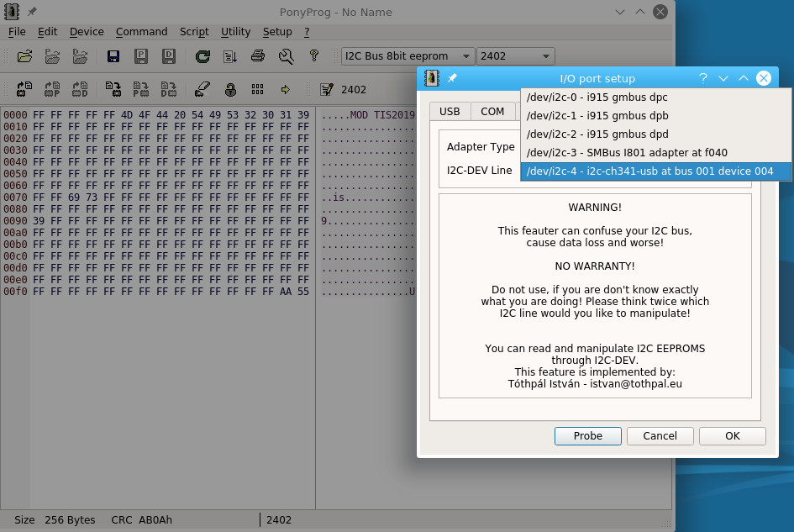This screenshot has width=794, height=532.
Task: Open program memory file (folder with P)
Action: coord(52,55)
